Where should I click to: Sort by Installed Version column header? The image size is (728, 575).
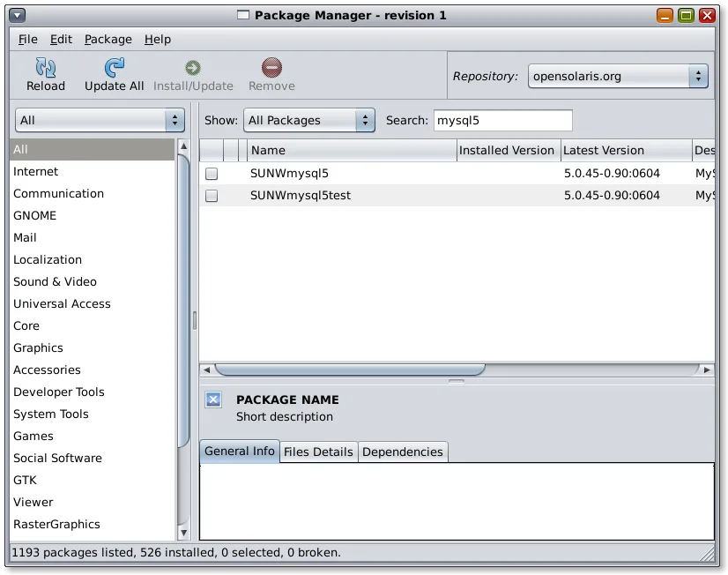click(x=509, y=151)
